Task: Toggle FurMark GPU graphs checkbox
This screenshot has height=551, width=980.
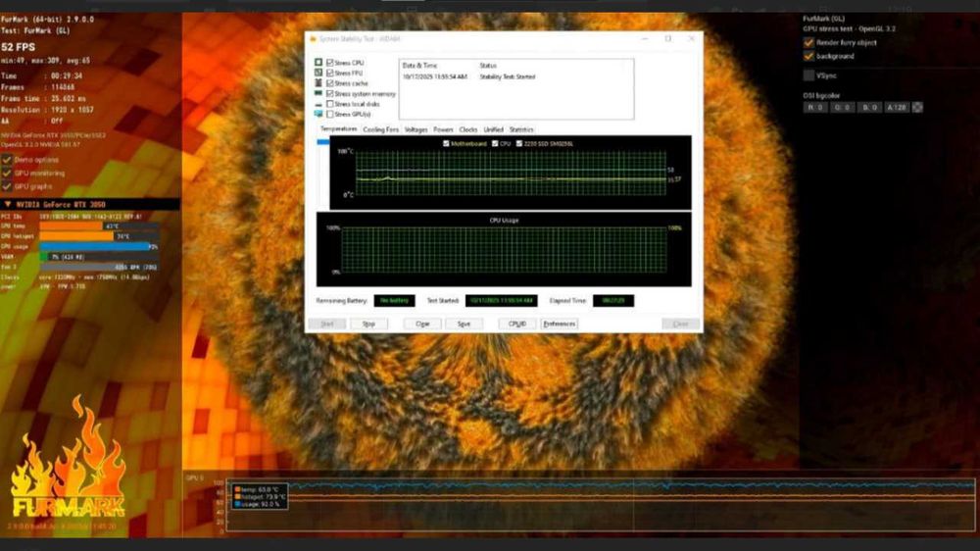Action: (7, 186)
